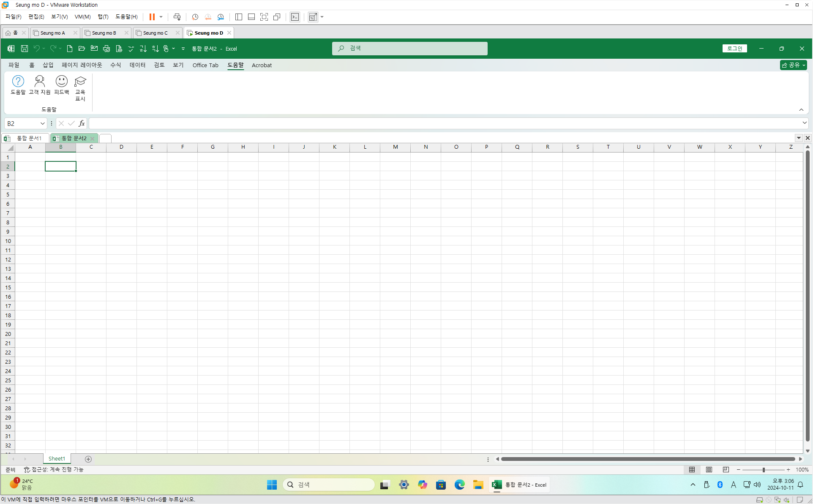This screenshot has width=813, height=504.
Task: Switch to Page Break Preview view
Action: point(726,469)
